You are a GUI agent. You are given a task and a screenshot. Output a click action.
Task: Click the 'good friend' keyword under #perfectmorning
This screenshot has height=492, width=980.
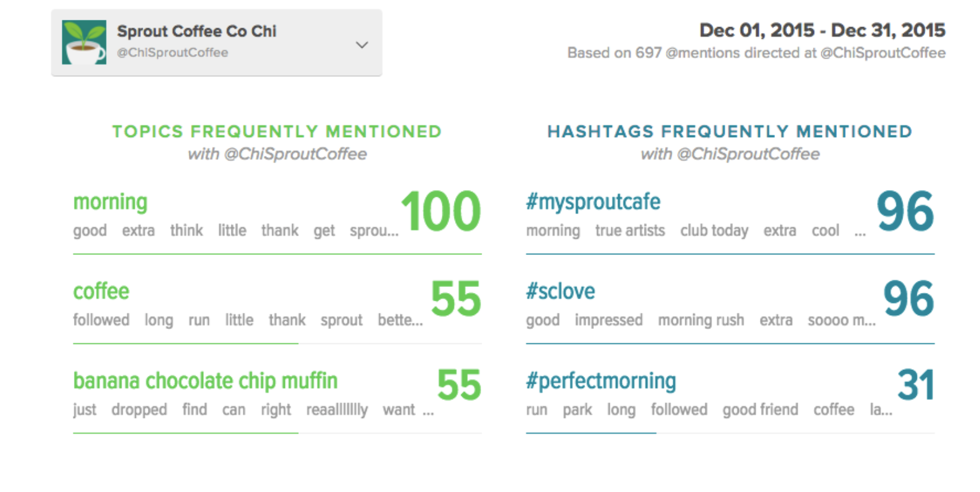(761, 410)
